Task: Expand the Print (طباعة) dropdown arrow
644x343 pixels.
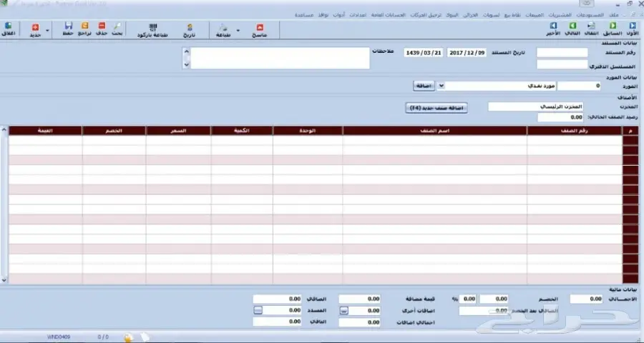Action: (x=237, y=31)
